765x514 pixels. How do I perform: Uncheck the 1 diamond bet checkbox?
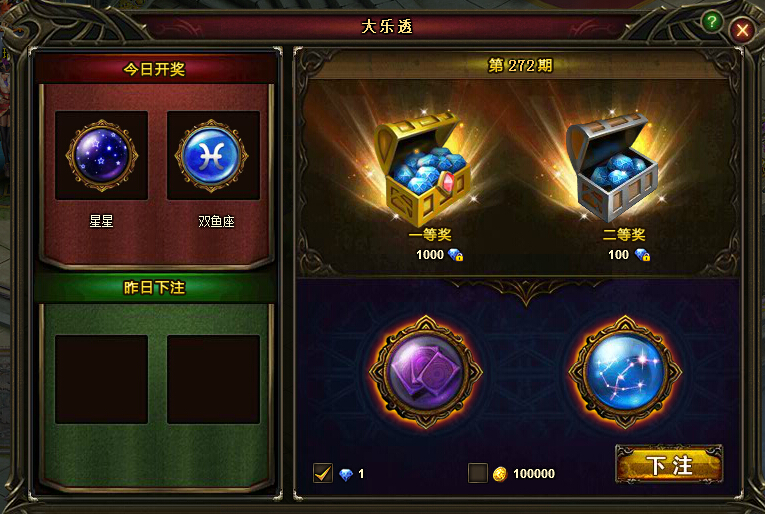pyautogui.click(x=323, y=473)
